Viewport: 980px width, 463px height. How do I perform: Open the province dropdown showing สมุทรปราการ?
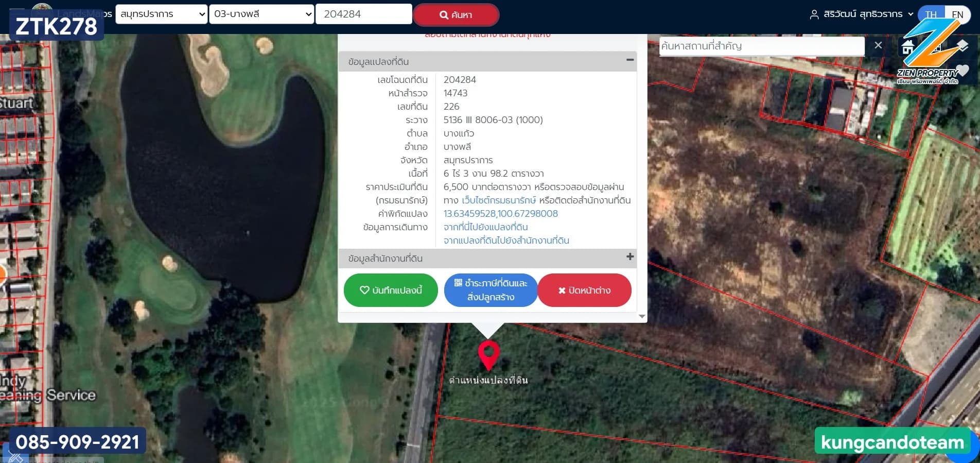(162, 14)
